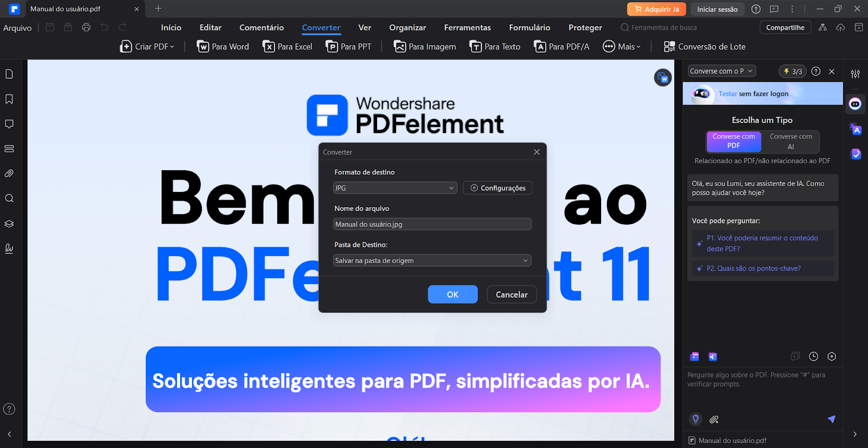
Task: Open the AI checker icon on right edge
Action: 856,154
